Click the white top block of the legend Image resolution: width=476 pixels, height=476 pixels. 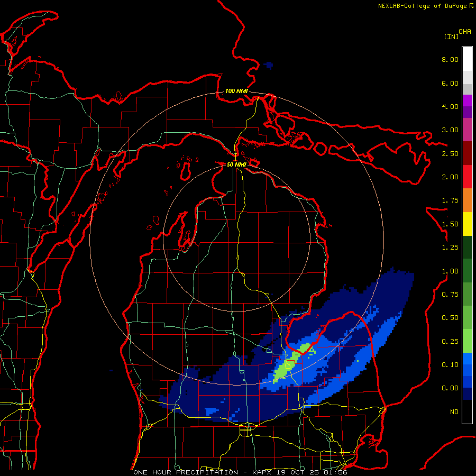467,59
